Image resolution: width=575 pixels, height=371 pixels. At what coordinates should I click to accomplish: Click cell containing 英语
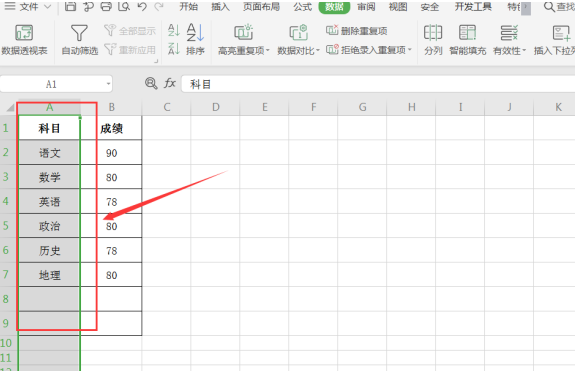point(49,201)
